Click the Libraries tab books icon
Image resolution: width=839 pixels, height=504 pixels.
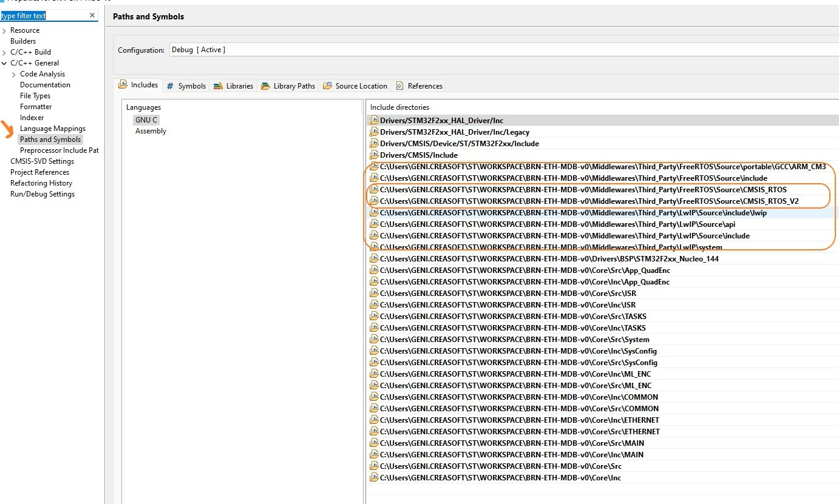coord(218,86)
